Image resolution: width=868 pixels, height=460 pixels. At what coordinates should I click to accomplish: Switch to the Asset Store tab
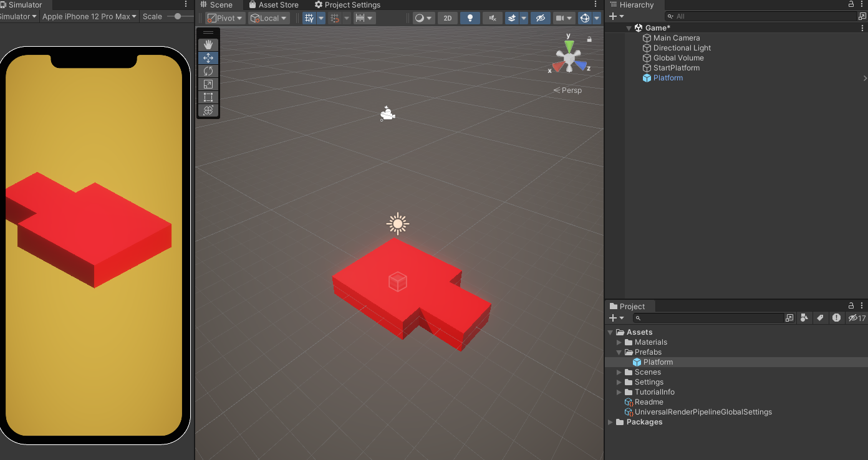coord(273,4)
